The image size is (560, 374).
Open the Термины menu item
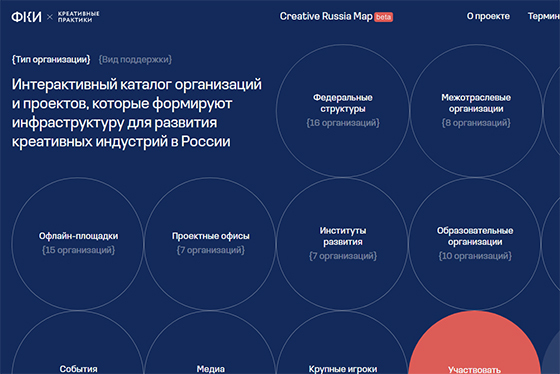[544, 16]
